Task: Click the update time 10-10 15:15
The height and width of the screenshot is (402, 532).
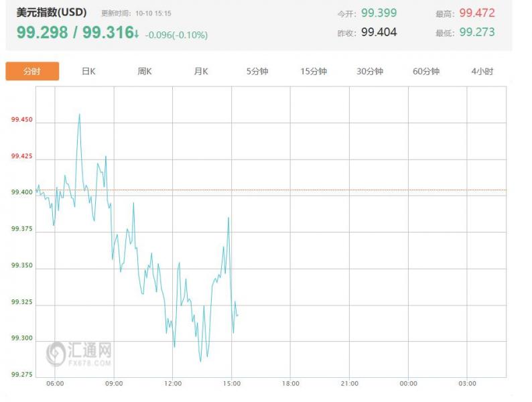Action: tap(155, 13)
